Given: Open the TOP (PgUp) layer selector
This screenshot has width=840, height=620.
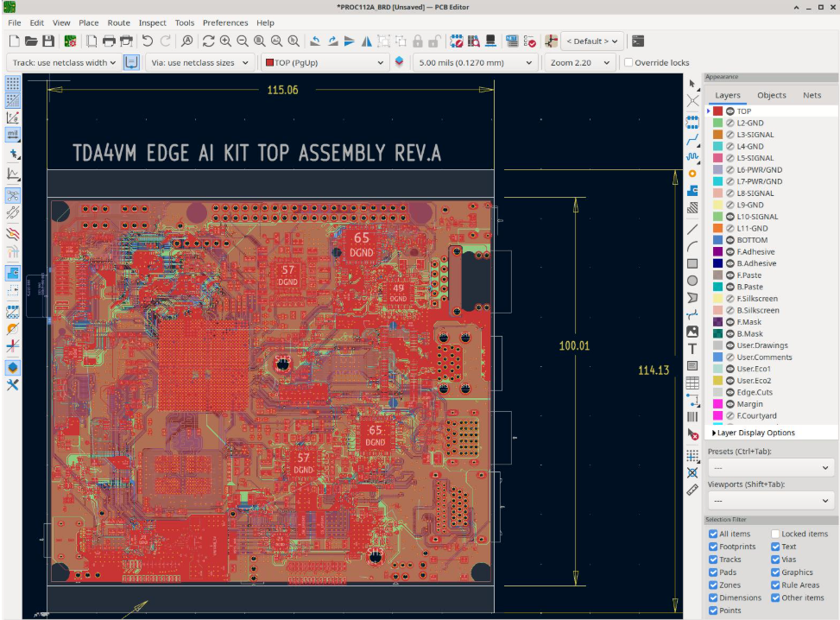Looking at the screenshot, I should [x=325, y=63].
